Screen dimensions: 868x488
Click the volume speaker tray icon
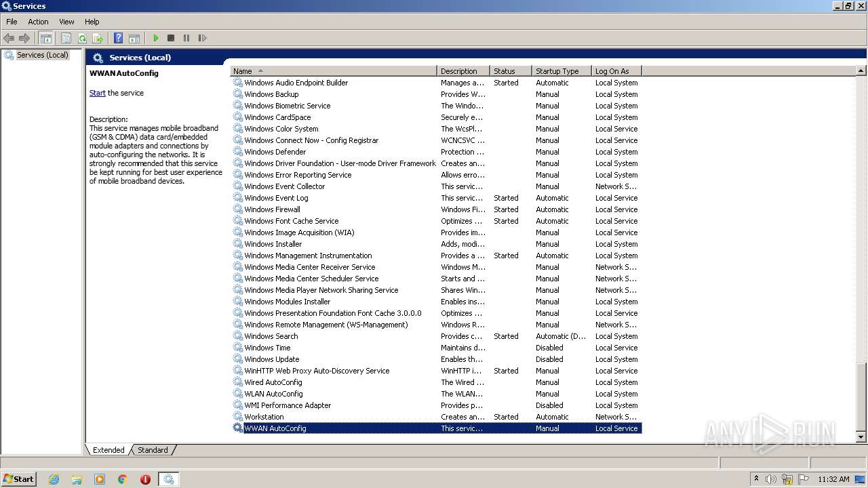[771, 479]
